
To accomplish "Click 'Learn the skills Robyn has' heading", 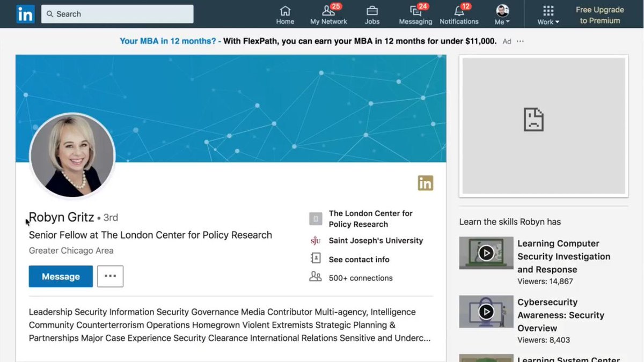I will (510, 221).
